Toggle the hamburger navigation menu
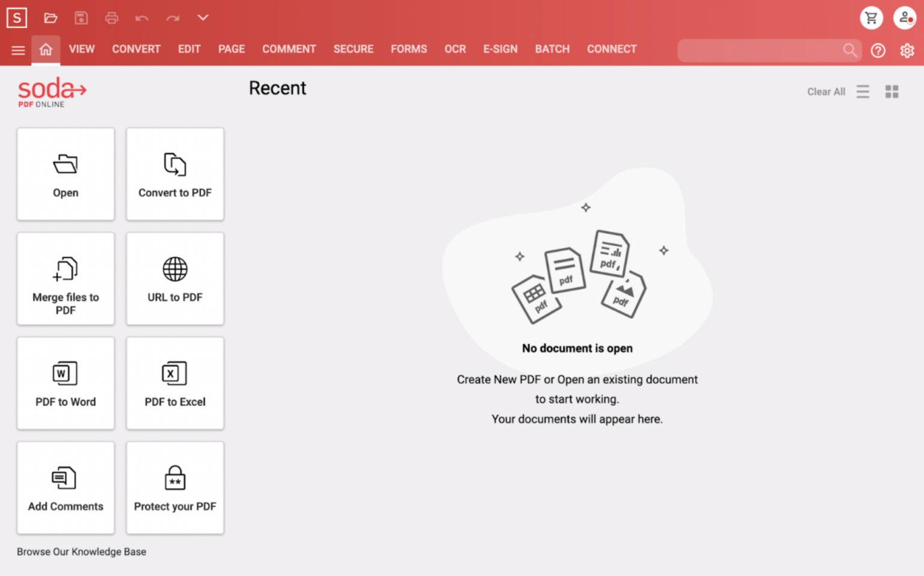Viewport: 924px width, 576px height. coord(17,51)
